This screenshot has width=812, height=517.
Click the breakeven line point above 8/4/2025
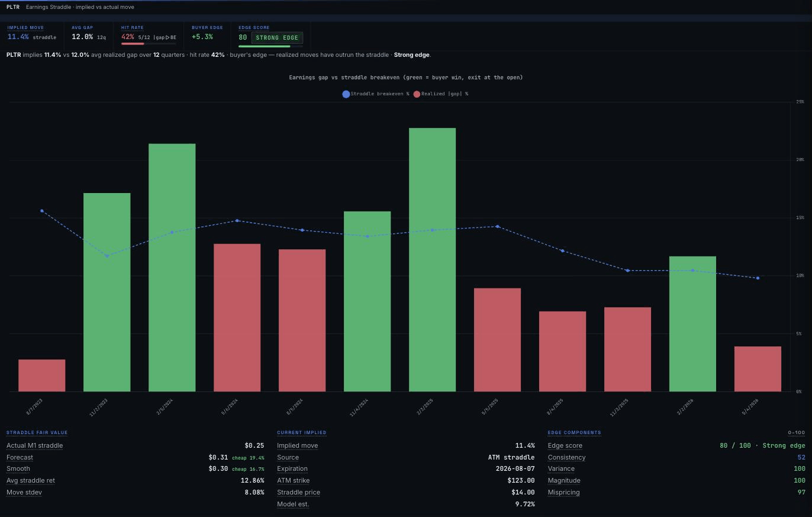tap(563, 251)
